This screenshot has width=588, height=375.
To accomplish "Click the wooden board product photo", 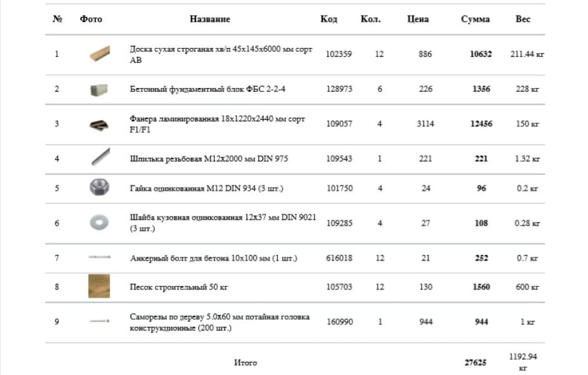I will tap(99, 54).
